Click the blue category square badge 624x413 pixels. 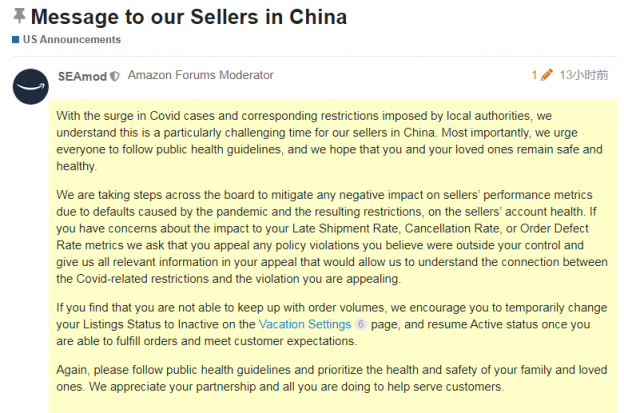click(16, 39)
